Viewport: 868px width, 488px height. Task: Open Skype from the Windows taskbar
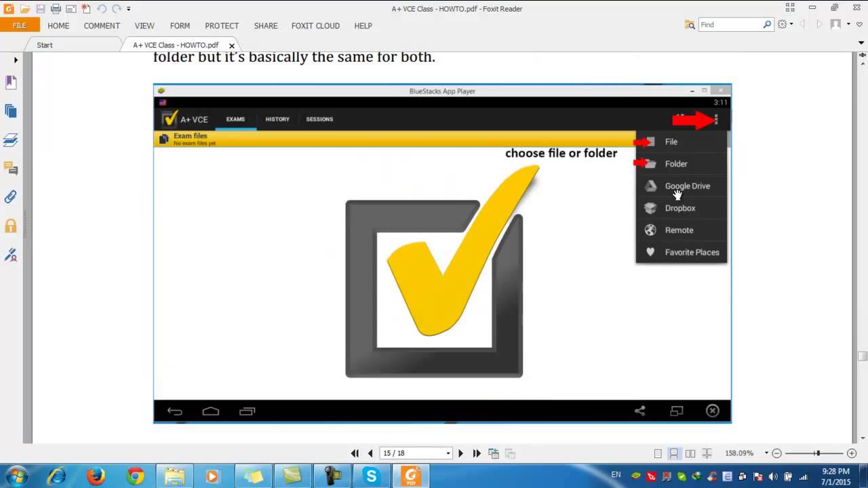point(371,476)
